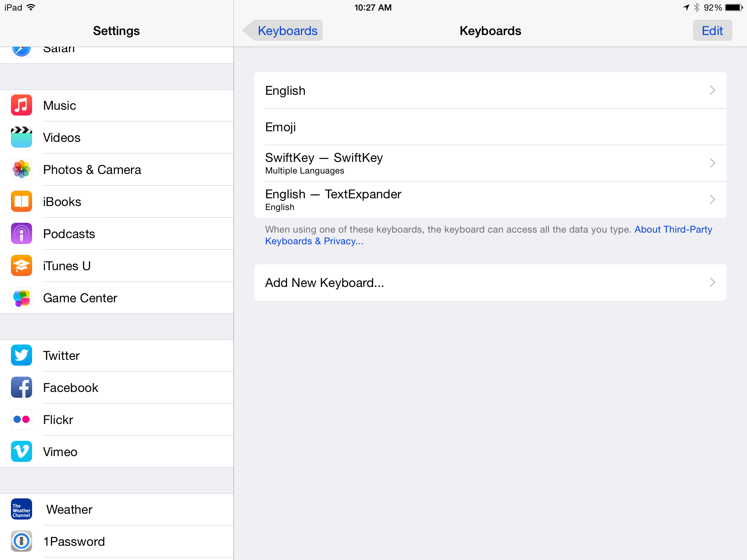Tap the Multiple Languages subtitle
Screen dimensions: 747x560
coord(305,171)
